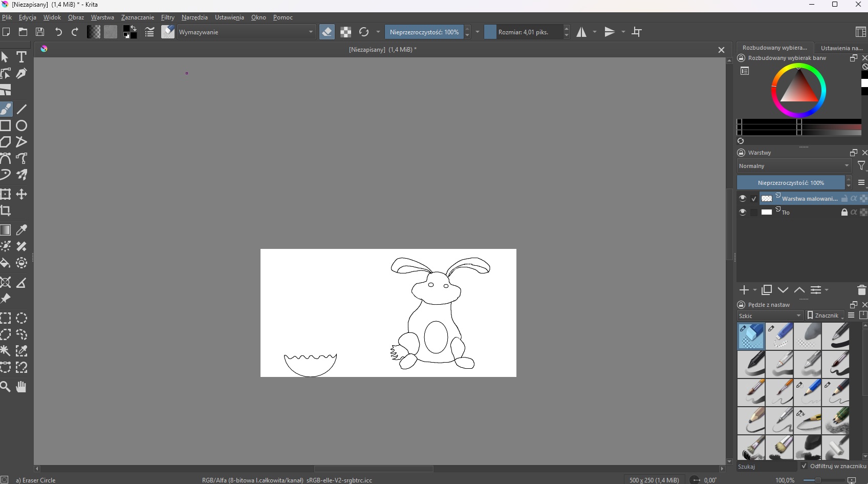Pick the Fill bucket tool
This screenshot has width=868, height=484.
[6, 263]
